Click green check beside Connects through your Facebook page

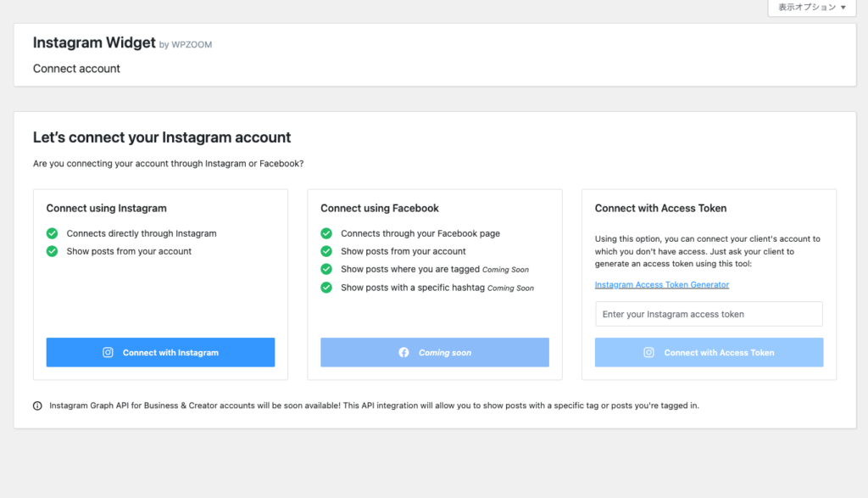(326, 233)
